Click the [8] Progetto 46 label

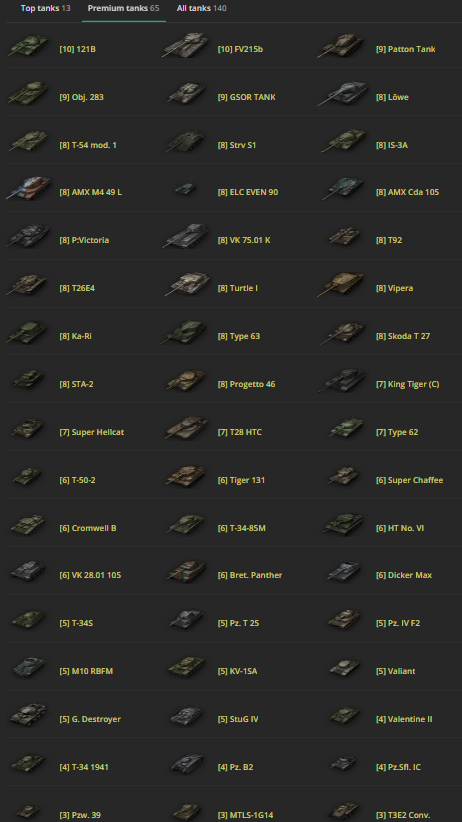click(x=246, y=384)
